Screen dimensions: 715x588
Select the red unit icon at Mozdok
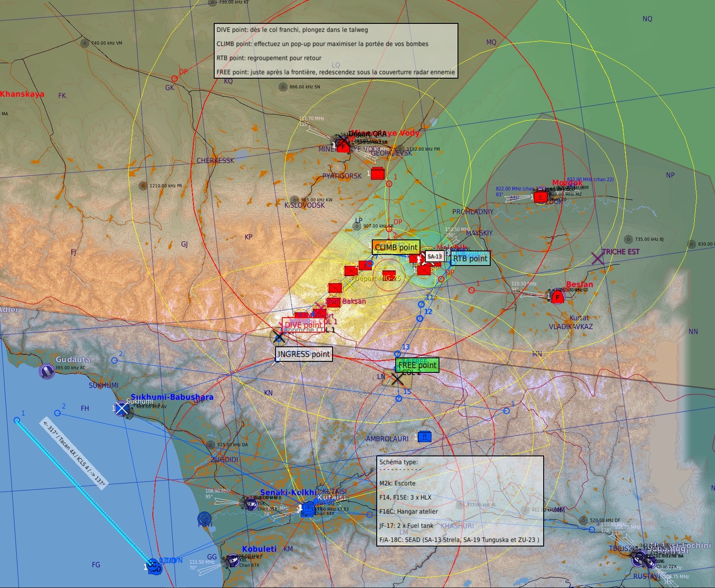coord(541,197)
